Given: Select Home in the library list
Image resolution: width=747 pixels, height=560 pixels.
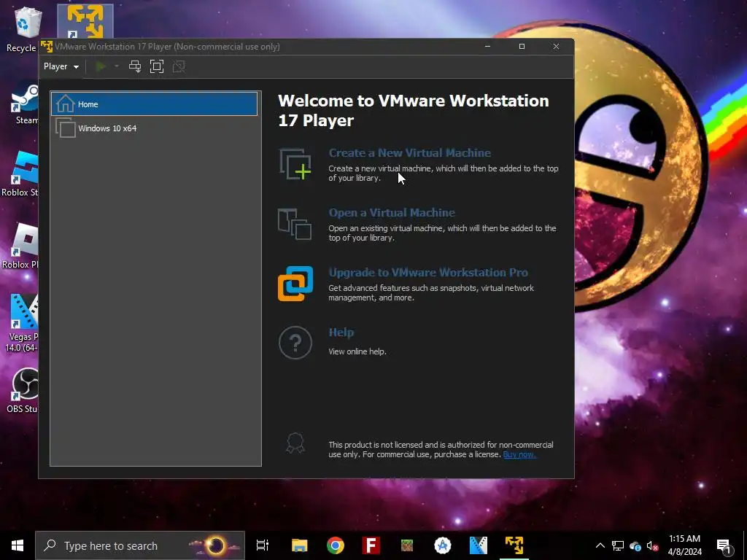Looking at the screenshot, I should tap(155, 104).
